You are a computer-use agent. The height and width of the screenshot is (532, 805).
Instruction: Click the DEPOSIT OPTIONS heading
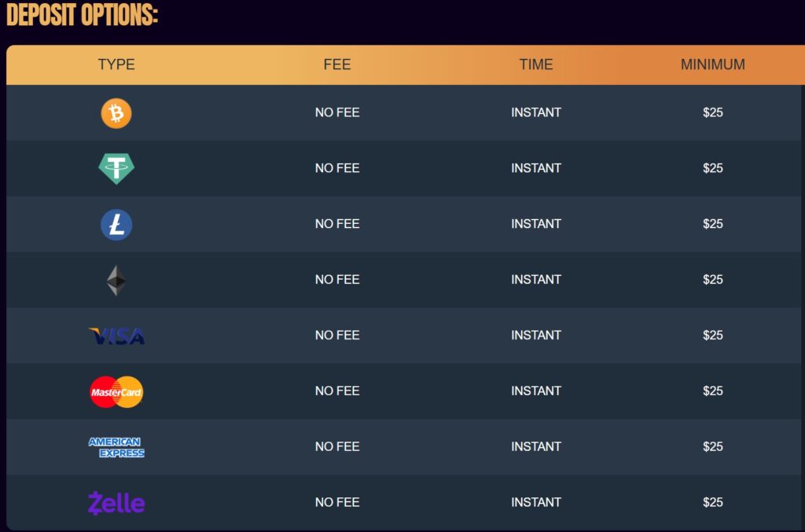point(82,14)
